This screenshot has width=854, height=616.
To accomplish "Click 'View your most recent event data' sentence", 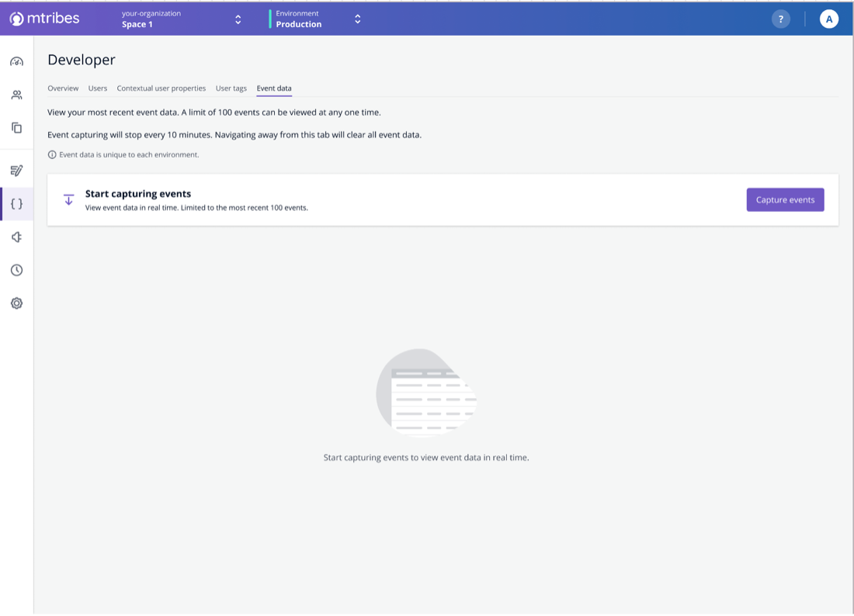I will tap(214, 112).
